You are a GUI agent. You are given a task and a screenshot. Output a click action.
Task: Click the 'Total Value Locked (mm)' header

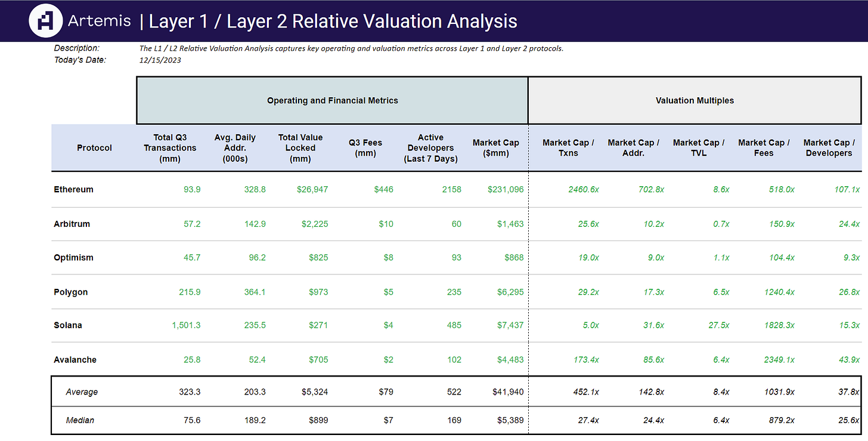click(x=300, y=147)
